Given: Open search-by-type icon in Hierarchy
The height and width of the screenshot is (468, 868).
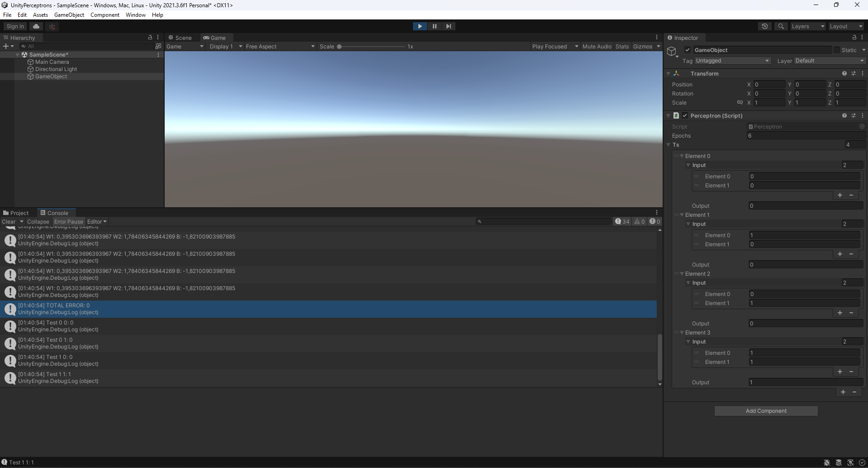Looking at the screenshot, I should tap(158, 46).
